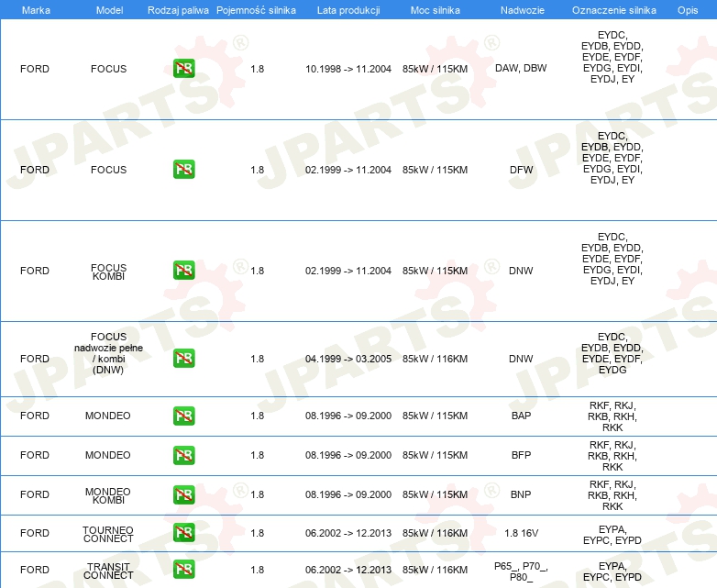
Task: Click the petrol fuel icon in the FOCUS DAW, DBW row
Action: (x=183, y=69)
